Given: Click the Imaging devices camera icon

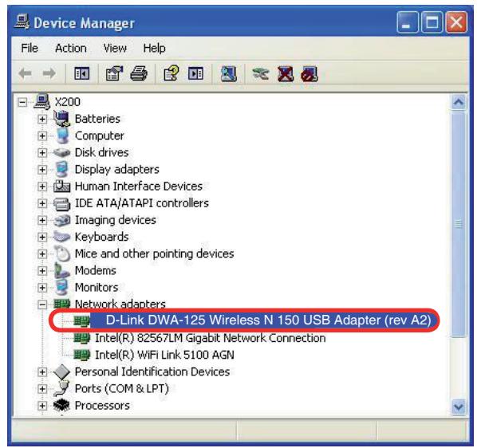Looking at the screenshot, I should pyautogui.click(x=61, y=220).
